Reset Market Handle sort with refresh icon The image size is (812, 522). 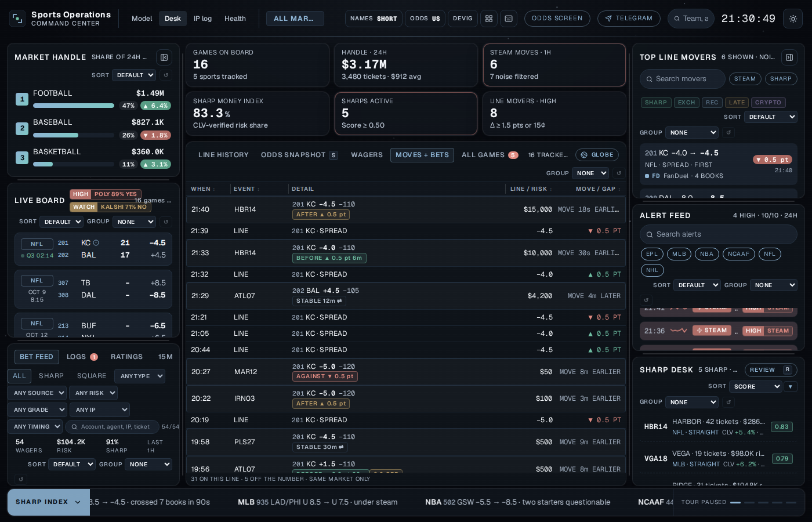tap(166, 75)
